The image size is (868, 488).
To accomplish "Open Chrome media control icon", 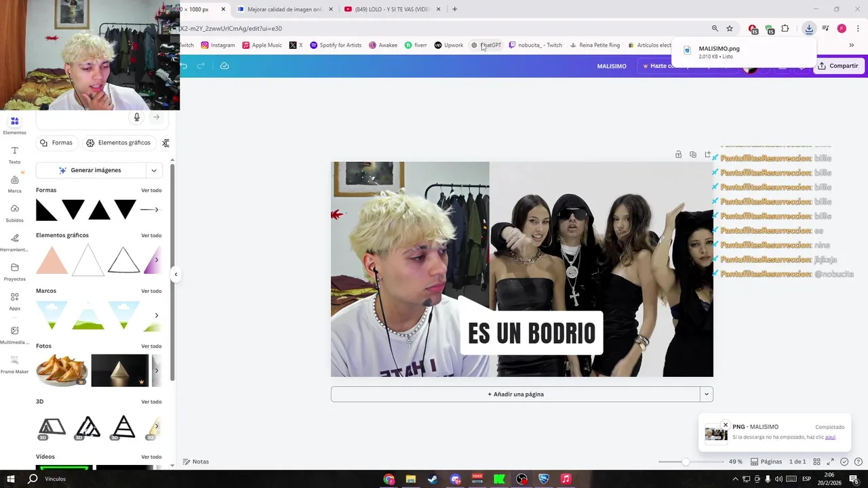I will tap(825, 28).
